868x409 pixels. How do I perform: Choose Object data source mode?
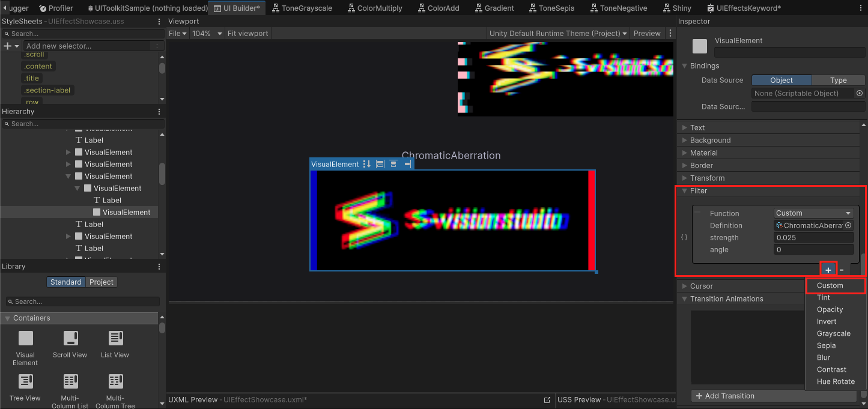pos(782,80)
